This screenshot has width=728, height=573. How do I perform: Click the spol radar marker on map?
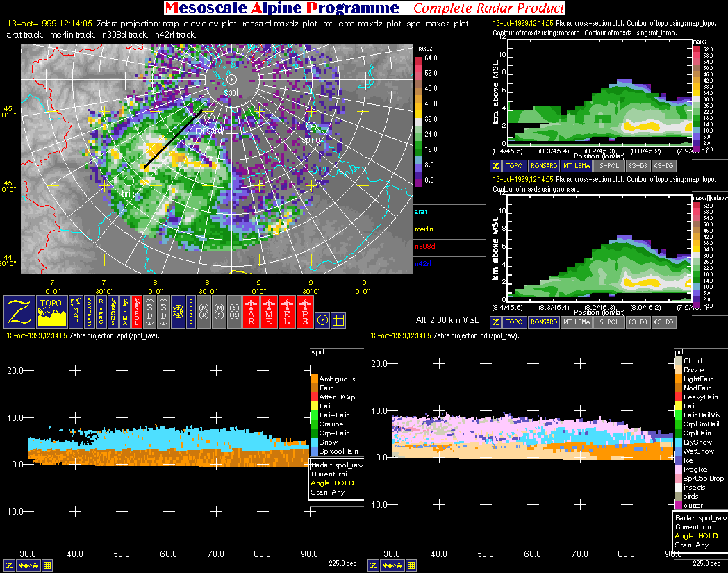coord(231,81)
